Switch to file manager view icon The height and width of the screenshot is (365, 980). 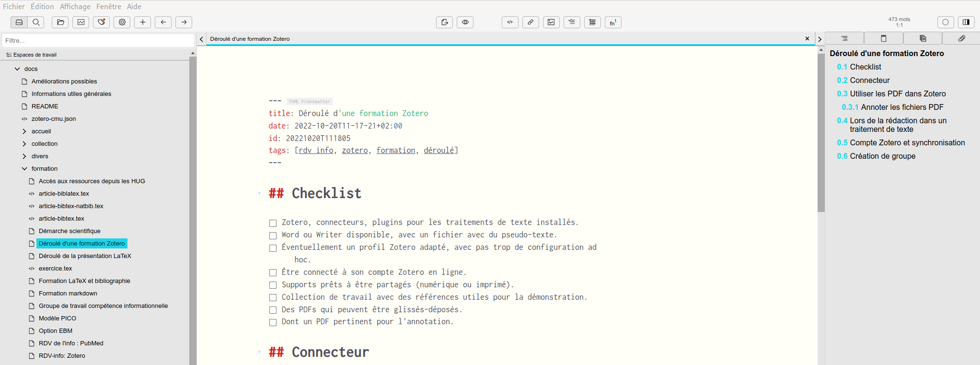click(19, 22)
